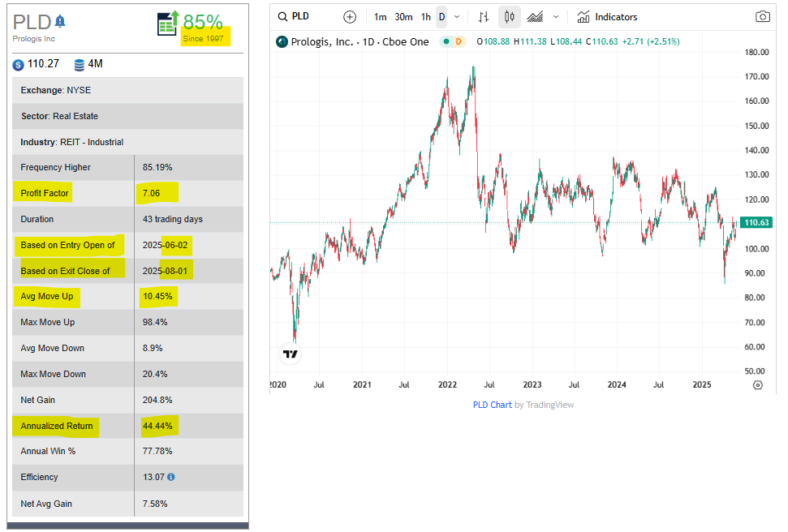Click the orange D data indicator
This screenshot has width=788, height=532.
(x=459, y=41)
